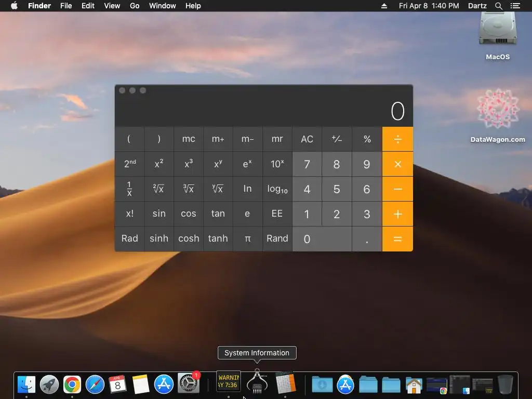532x399 pixels.
Task: Open Safari compass icon in Dock
Action: point(95,384)
